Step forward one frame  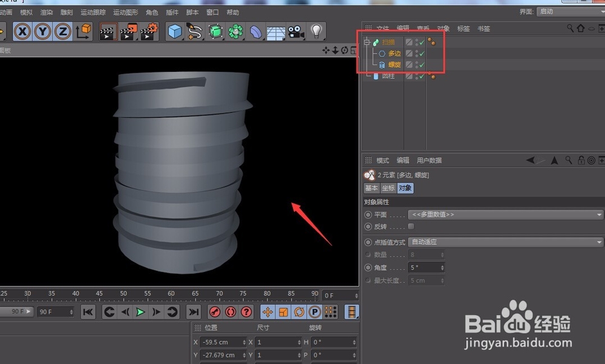tap(156, 311)
